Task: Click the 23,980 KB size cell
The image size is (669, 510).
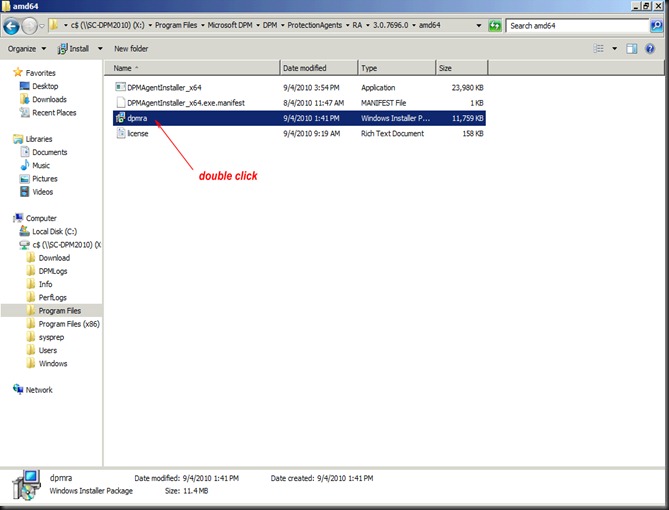Action: click(467, 87)
